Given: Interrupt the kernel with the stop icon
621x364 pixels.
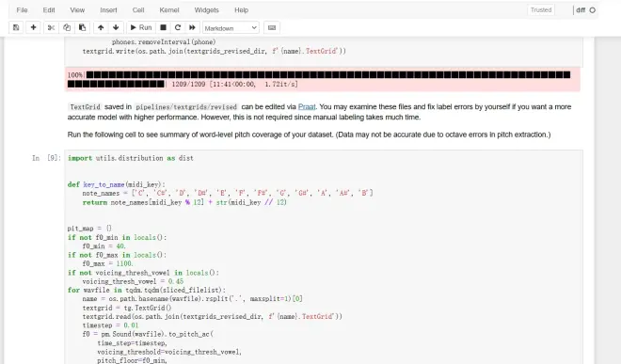Looking at the screenshot, I should point(163,27).
